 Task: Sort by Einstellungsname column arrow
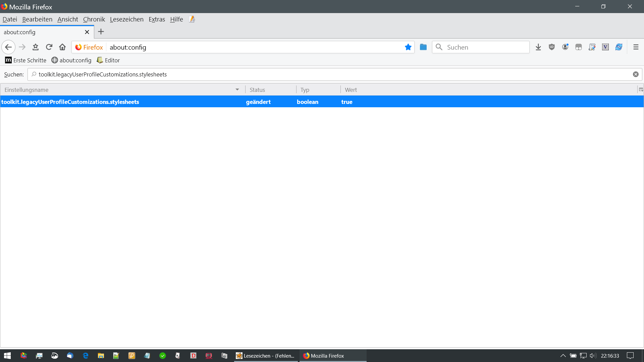[237, 89]
